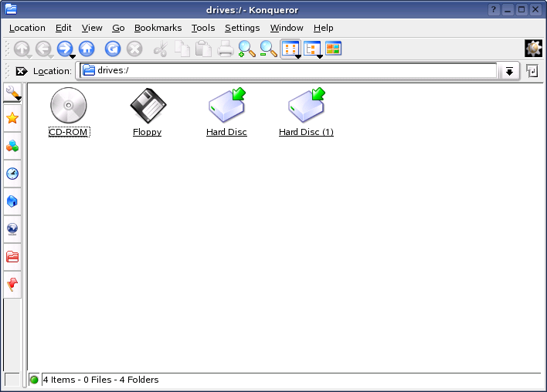Click the CD-ROM label link

[69, 132]
